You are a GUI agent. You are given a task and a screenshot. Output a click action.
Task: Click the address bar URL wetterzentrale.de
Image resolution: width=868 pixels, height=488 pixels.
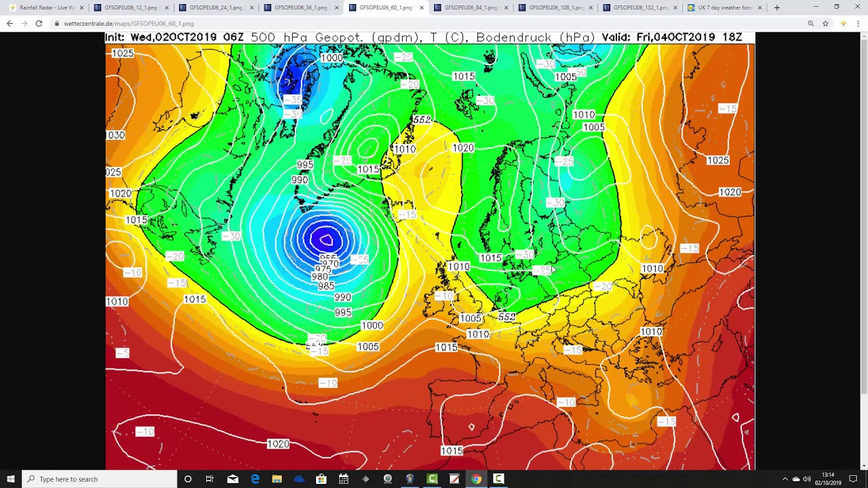tap(129, 23)
